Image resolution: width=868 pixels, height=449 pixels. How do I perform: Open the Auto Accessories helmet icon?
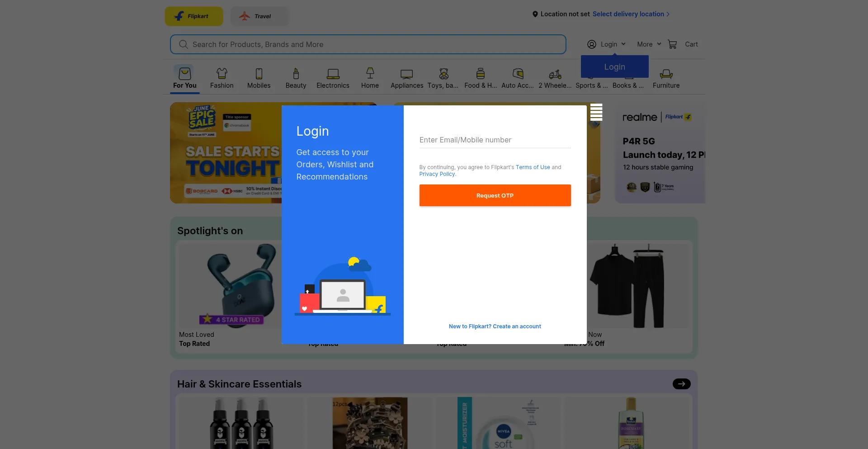(x=518, y=73)
